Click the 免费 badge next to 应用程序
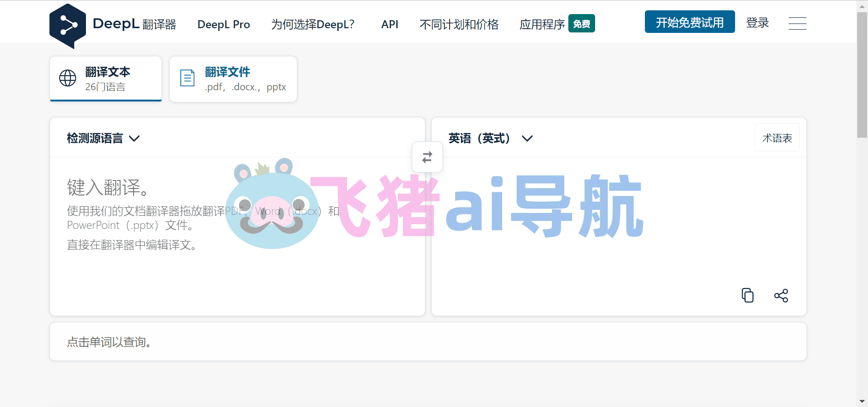 point(581,23)
